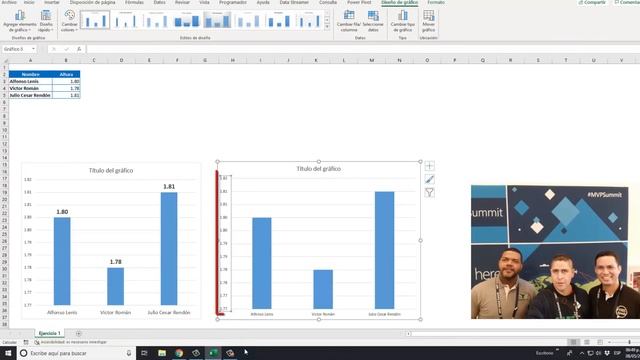
Task: Apply the fourth chart style thumbnail
Action: point(187,20)
